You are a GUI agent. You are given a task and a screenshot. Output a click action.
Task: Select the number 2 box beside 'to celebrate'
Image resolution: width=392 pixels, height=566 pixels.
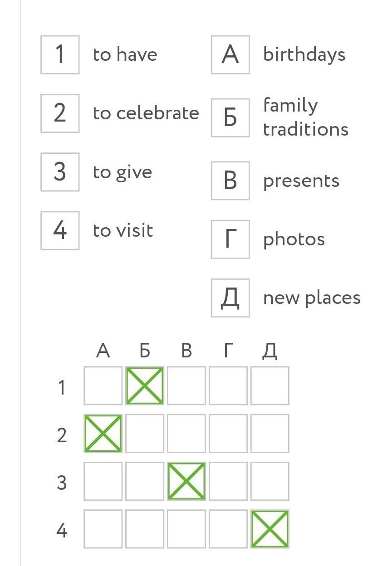[x=60, y=113]
